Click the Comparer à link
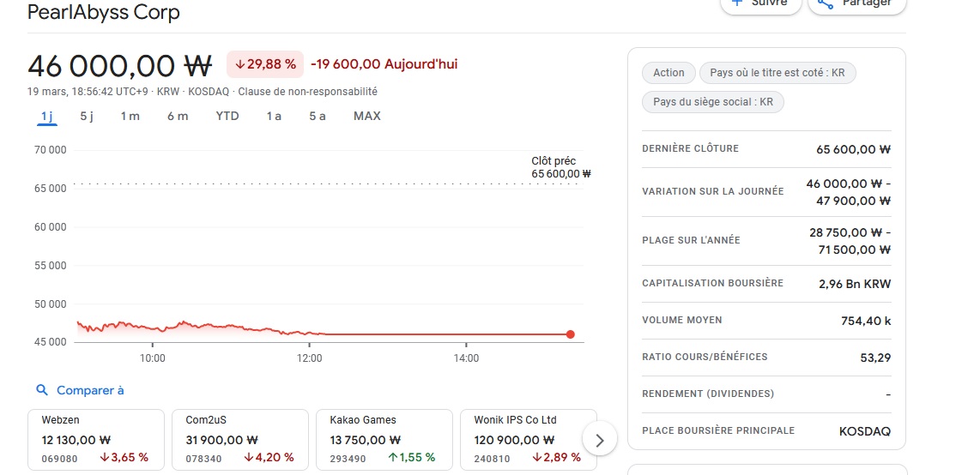Image resolution: width=980 pixels, height=475 pixels. coord(90,390)
